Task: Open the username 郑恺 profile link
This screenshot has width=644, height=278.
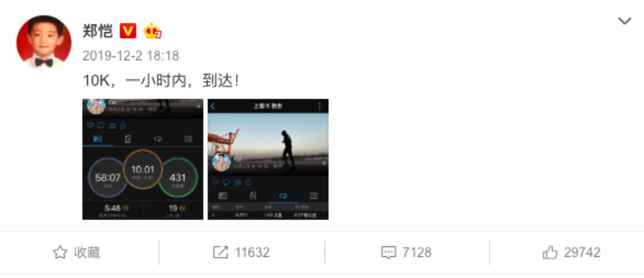Action: pyautogui.click(x=98, y=31)
